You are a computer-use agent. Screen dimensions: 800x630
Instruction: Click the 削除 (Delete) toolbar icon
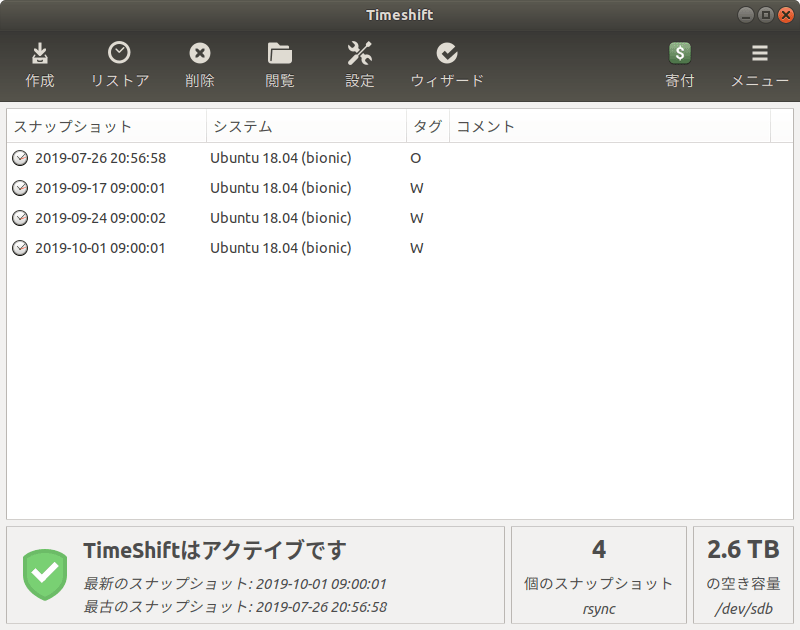(x=199, y=53)
